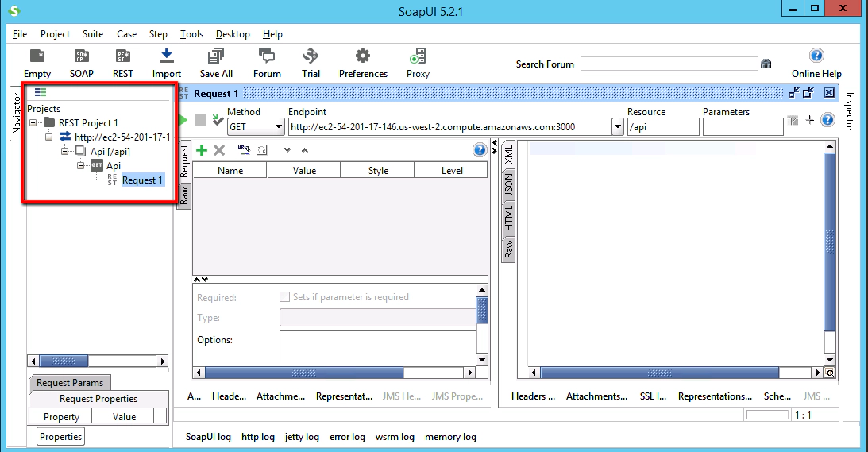Click the plus icon beside Parameters field
This screenshot has height=452, width=868.
(810, 120)
